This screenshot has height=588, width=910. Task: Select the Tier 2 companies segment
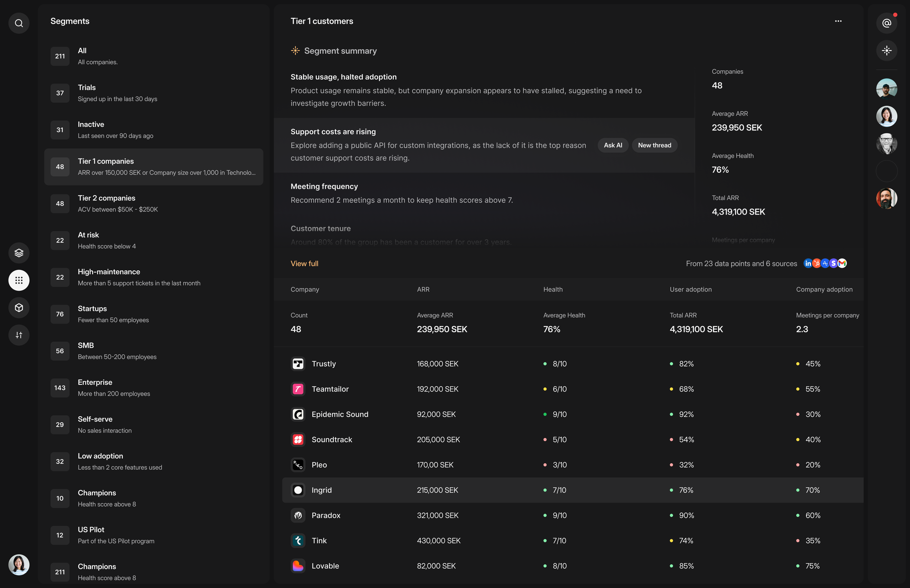(154, 203)
